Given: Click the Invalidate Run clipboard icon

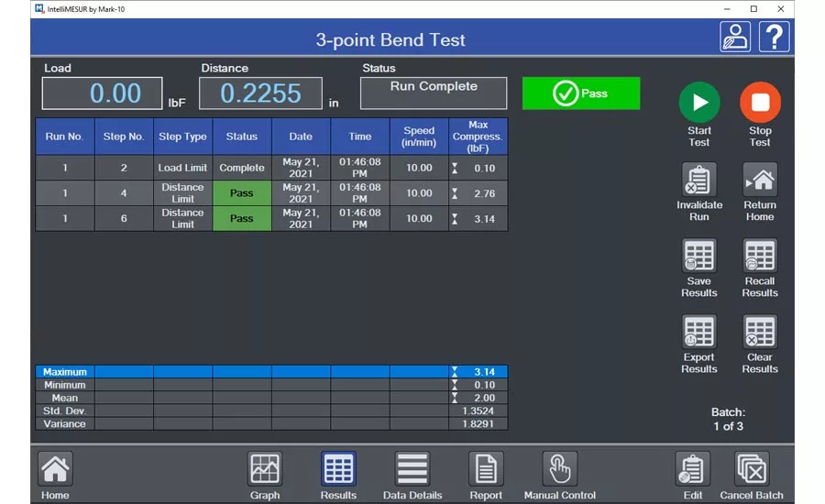Looking at the screenshot, I should click(x=699, y=180).
